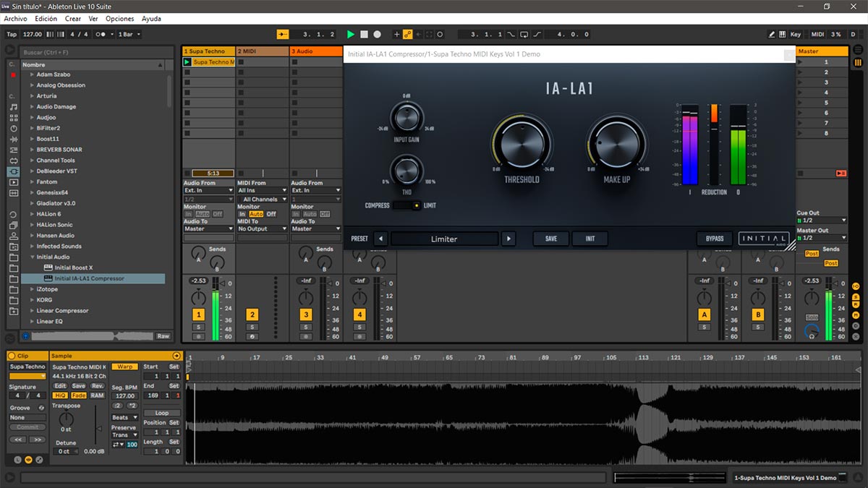This screenshot has height=488, width=868.
Task: Enable RAM mode for the clip
Action: [x=97, y=395]
